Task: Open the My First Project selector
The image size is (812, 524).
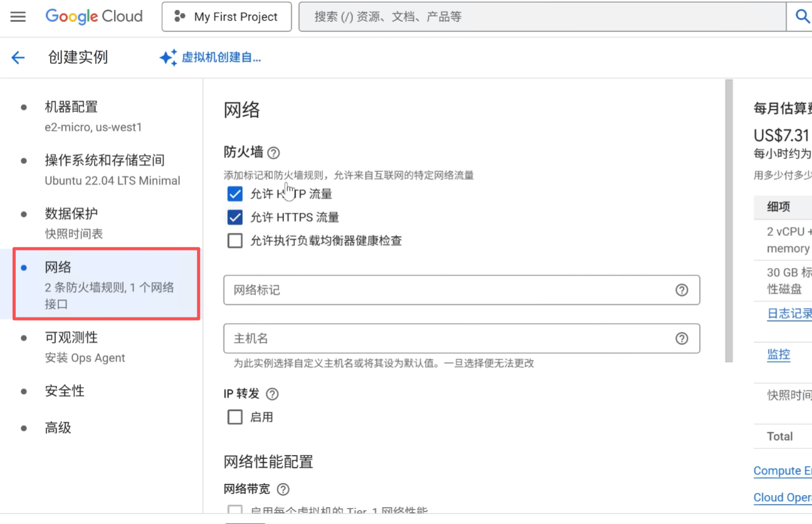Action: (x=227, y=17)
